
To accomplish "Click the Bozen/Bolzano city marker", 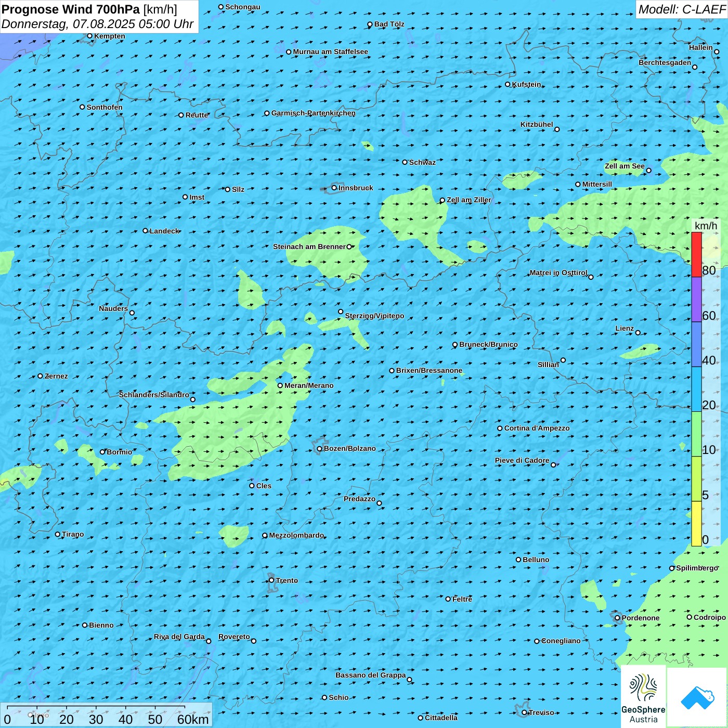I will click(319, 449).
